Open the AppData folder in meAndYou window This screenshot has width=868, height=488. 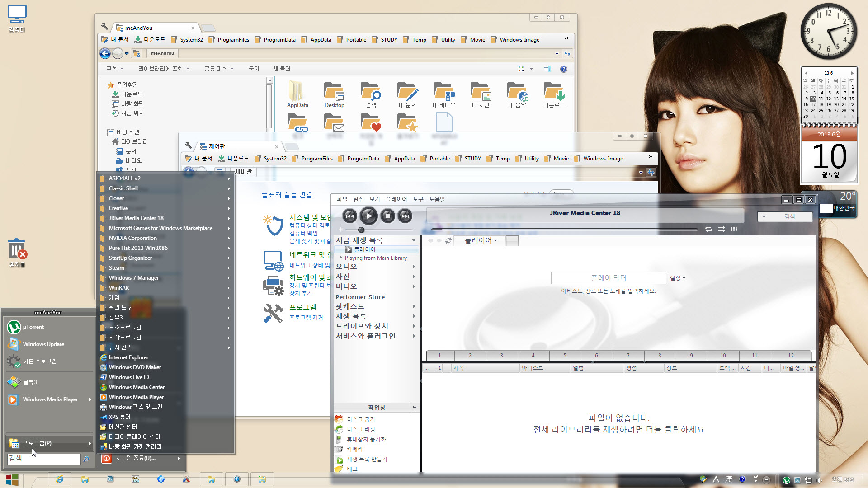pos(297,94)
